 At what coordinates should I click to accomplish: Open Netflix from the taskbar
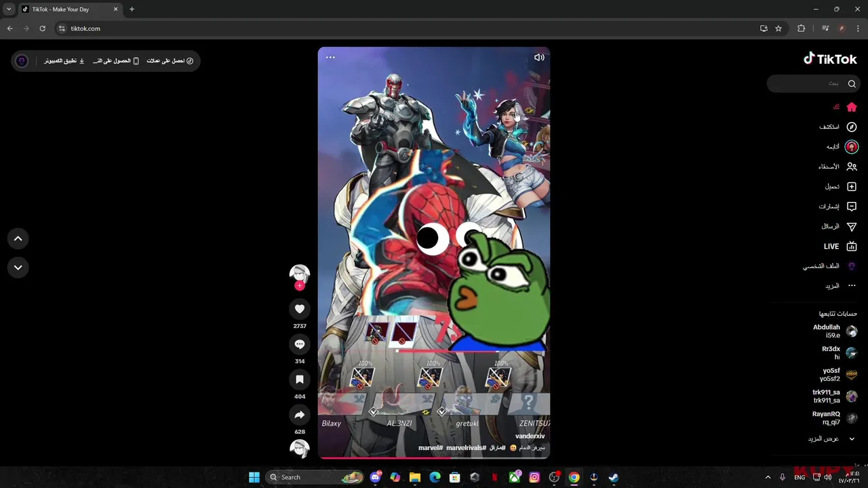pyautogui.click(x=494, y=477)
